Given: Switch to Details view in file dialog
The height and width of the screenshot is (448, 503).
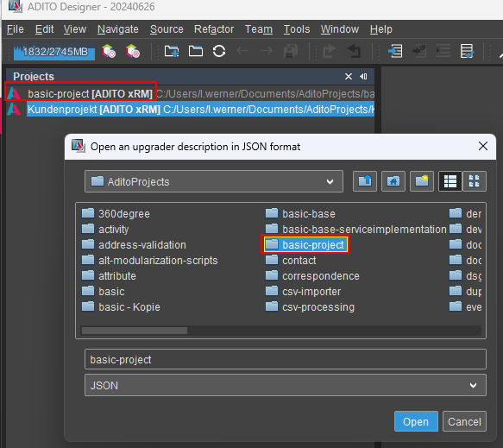Looking at the screenshot, I should tap(475, 181).
